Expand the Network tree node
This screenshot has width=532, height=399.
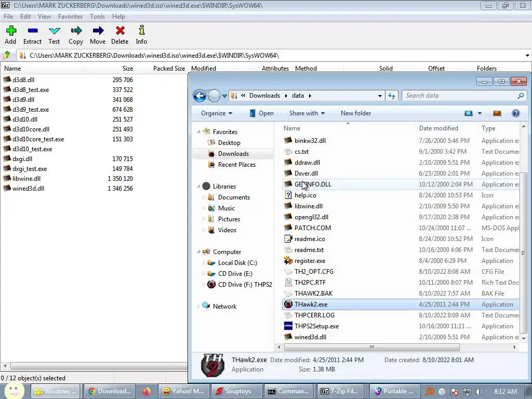[x=198, y=306]
